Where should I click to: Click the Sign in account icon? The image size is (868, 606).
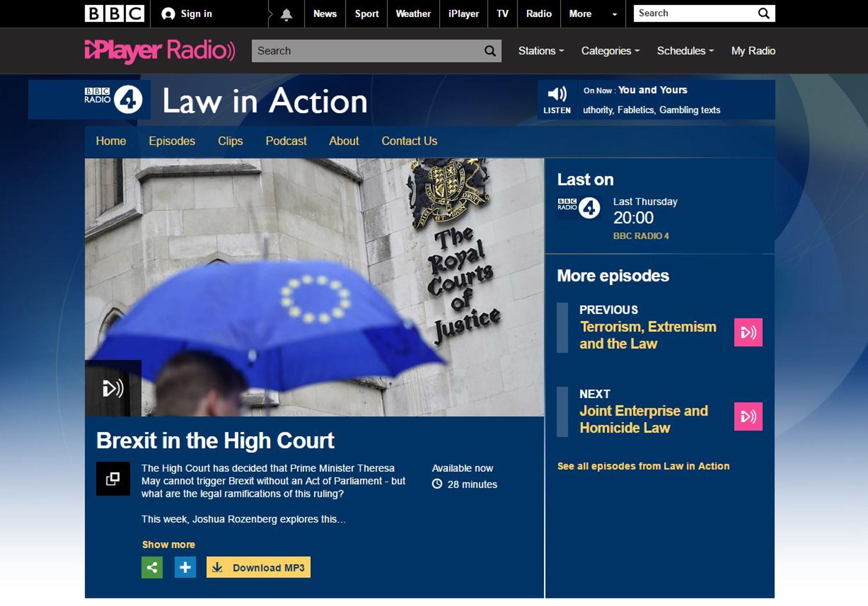click(x=168, y=14)
